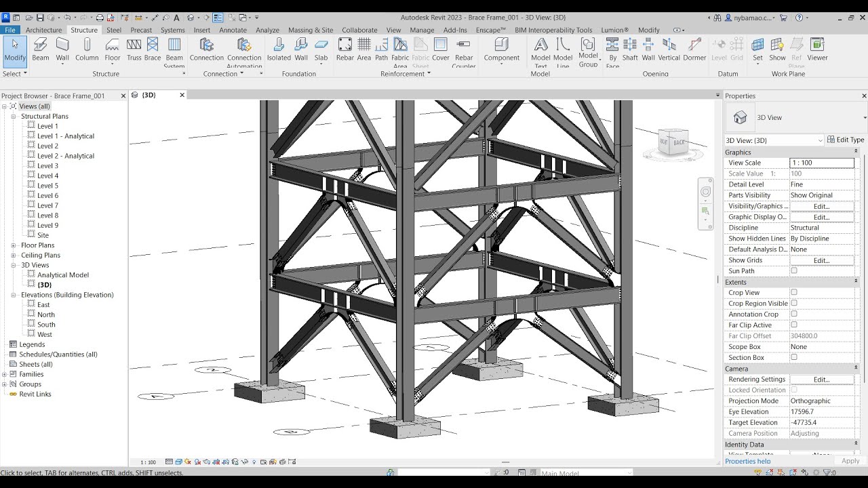
Task: Open the Beam System tool
Action: pyautogui.click(x=174, y=52)
